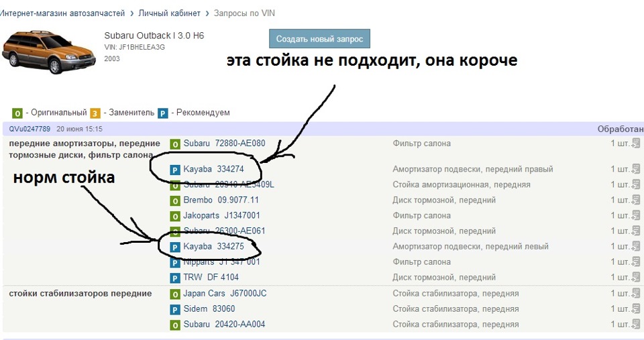
Task: Click the green O badge beside Jakoparts J1347001
Action: (175, 216)
